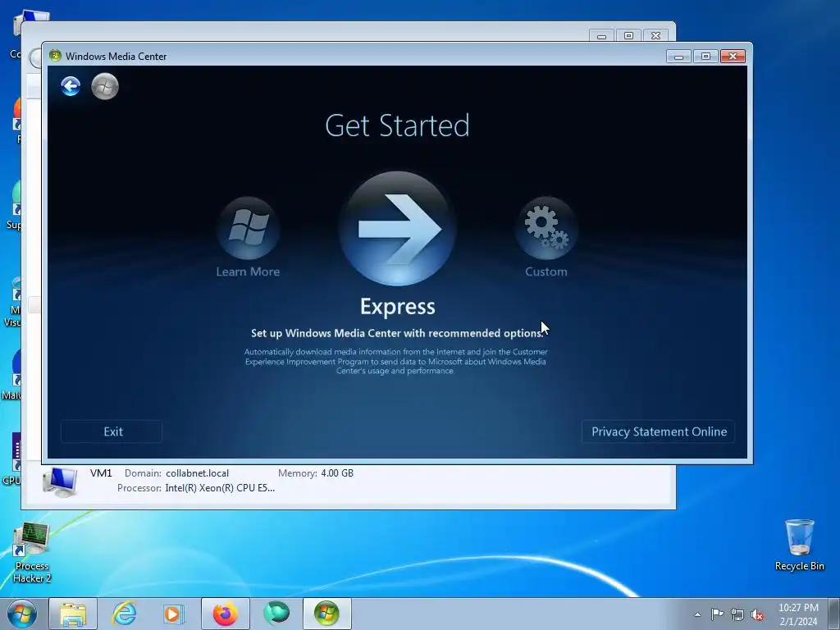Open the clock showing 10:27 PM
The height and width of the screenshot is (630, 840).
798,614
